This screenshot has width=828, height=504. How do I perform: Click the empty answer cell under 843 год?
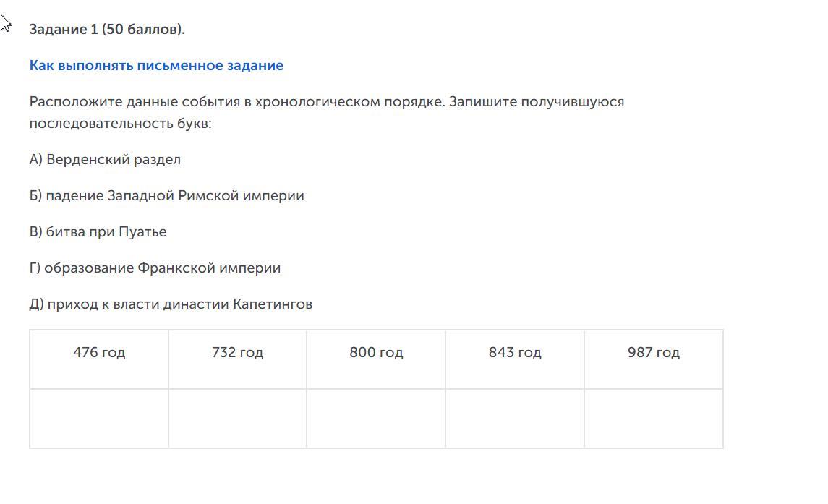pyautogui.click(x=515, y=419)
